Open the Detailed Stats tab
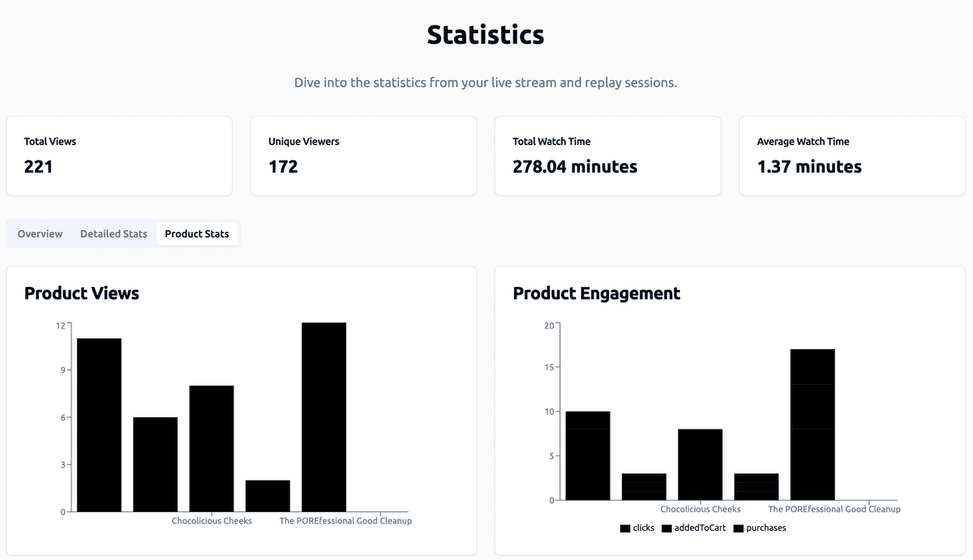 point(114,233)
